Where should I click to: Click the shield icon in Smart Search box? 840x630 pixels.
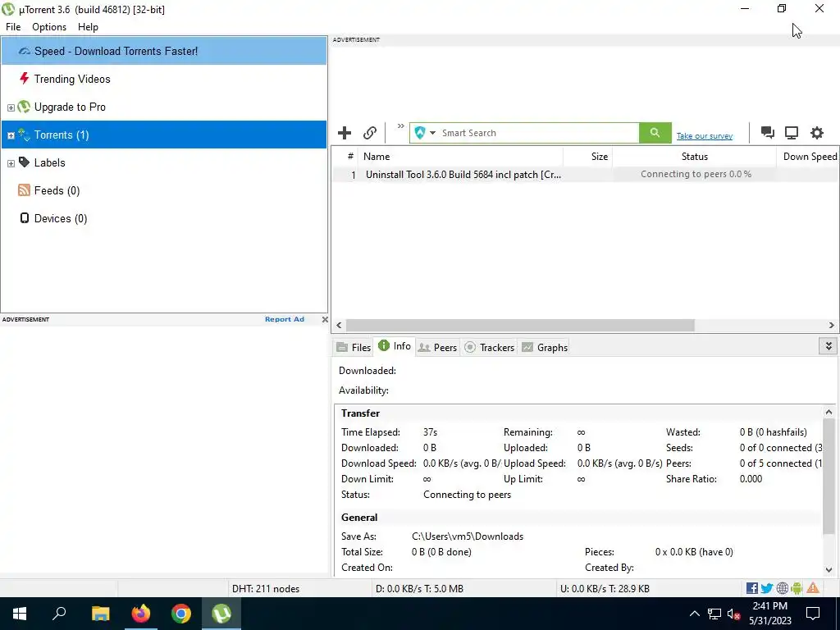pos(420,133)
